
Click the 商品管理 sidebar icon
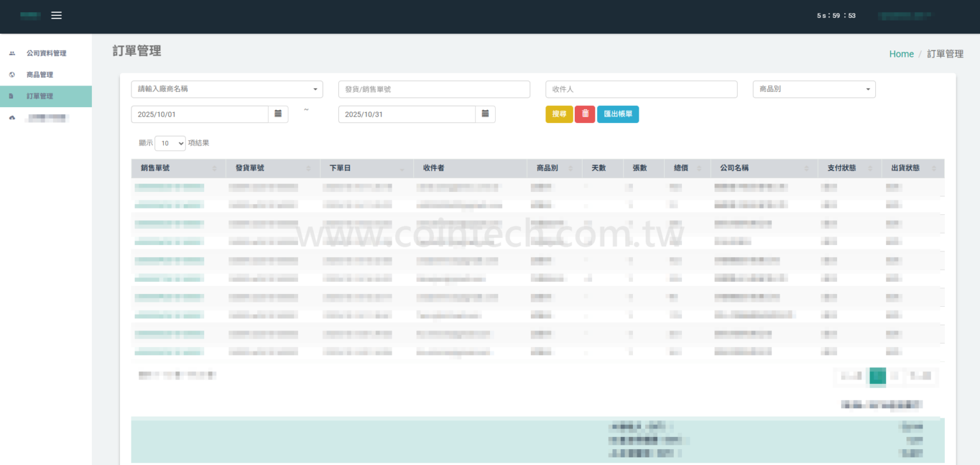[x=12, y=75]
